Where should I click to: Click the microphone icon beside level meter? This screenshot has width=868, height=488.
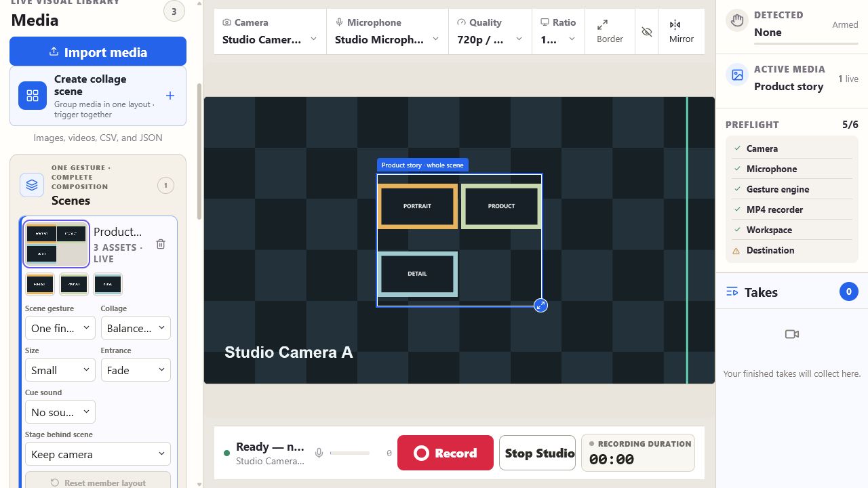[319, 453]
